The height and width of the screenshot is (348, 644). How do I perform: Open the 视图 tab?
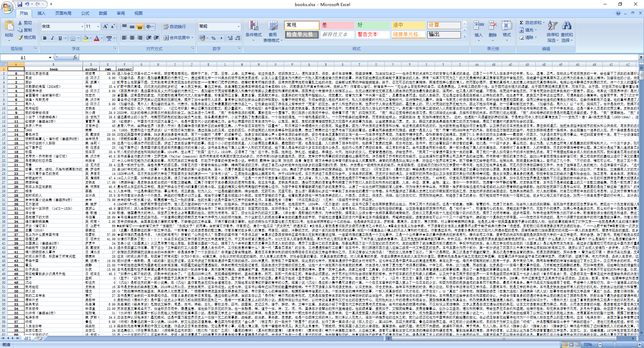(139, 13)
